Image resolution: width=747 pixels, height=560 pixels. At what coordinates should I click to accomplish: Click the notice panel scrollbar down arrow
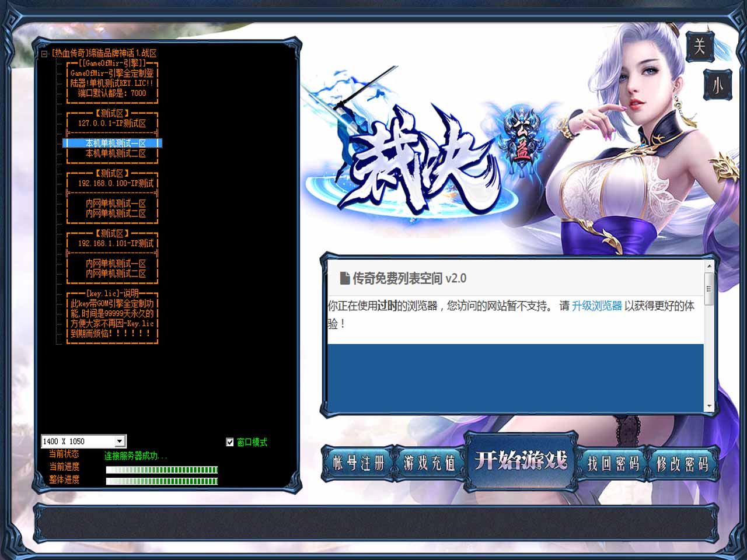point(709,406)
